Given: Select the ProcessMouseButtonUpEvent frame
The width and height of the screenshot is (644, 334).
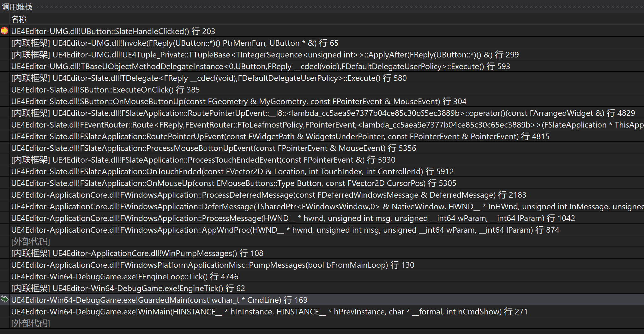Looking at the screenshot, I should [214, 148].
